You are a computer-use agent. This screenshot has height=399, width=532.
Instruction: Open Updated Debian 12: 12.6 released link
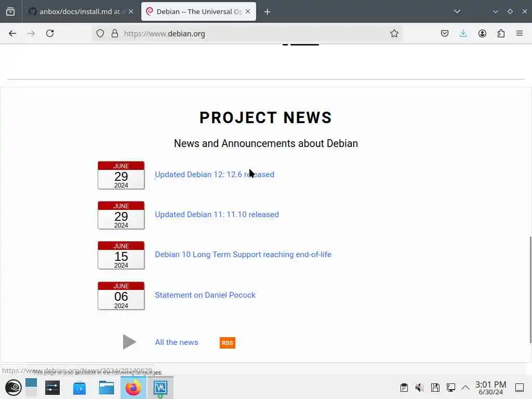(x=215, y=175)
